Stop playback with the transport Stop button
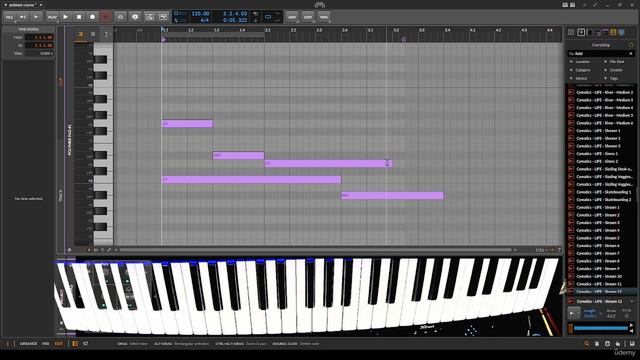 tap(79, 17)
